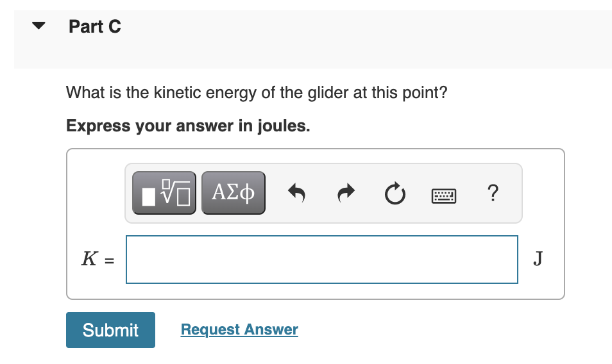Click the italic K variable label

point(89,259)
